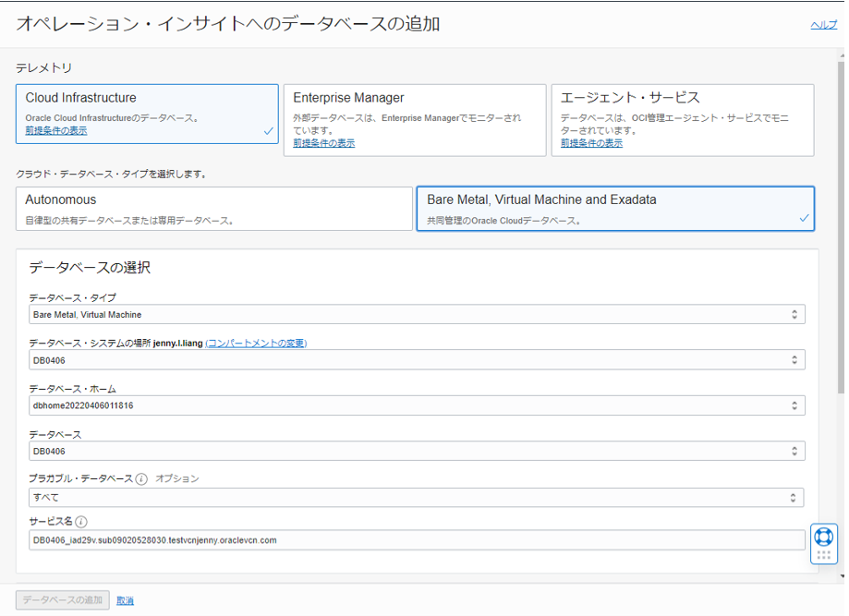
Task: Click the 取消 cancel link
Action: pyautogui.click(x=125, y=600)
